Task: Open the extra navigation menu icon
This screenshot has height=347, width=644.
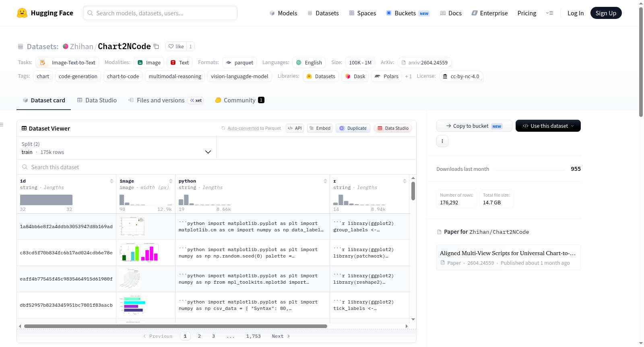Action: (549, 13)
